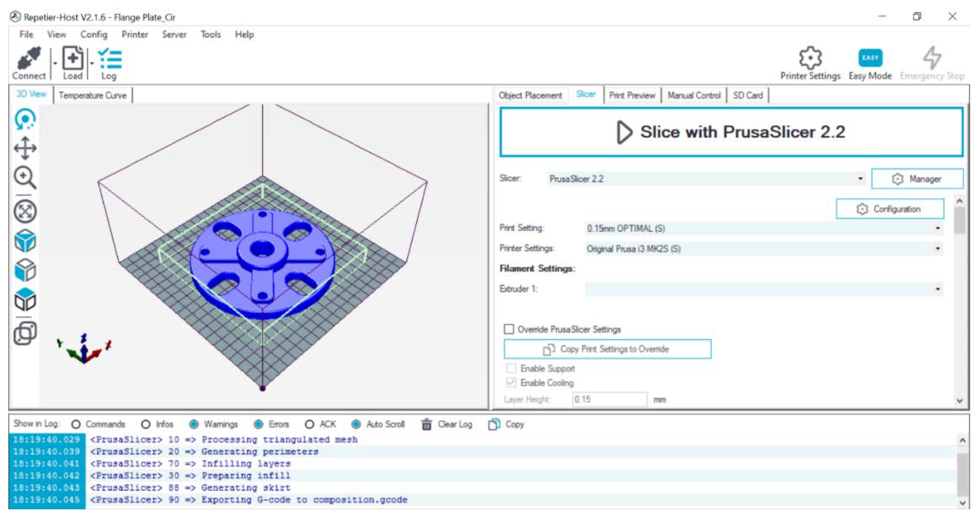The width and height of the screenshot is (980, 517).
Task: Open Printer Settings gear icon
Action: point(810,58)
